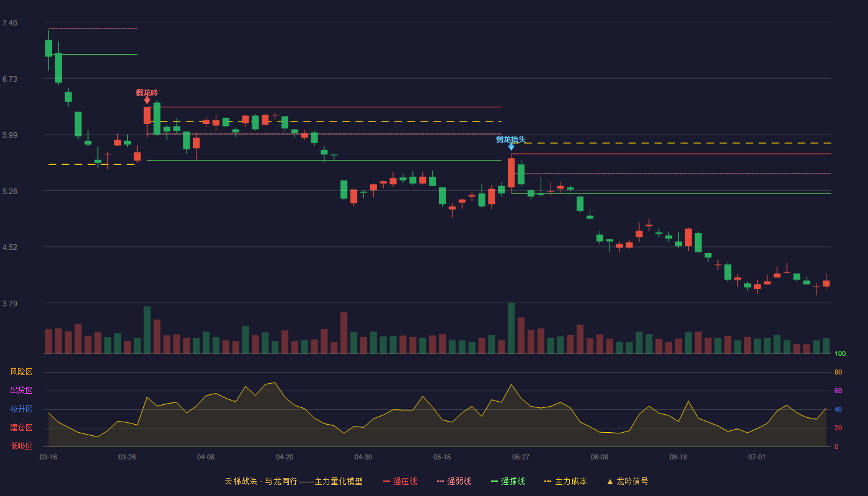Click the 拉升区 zone label

coord(22,409)
